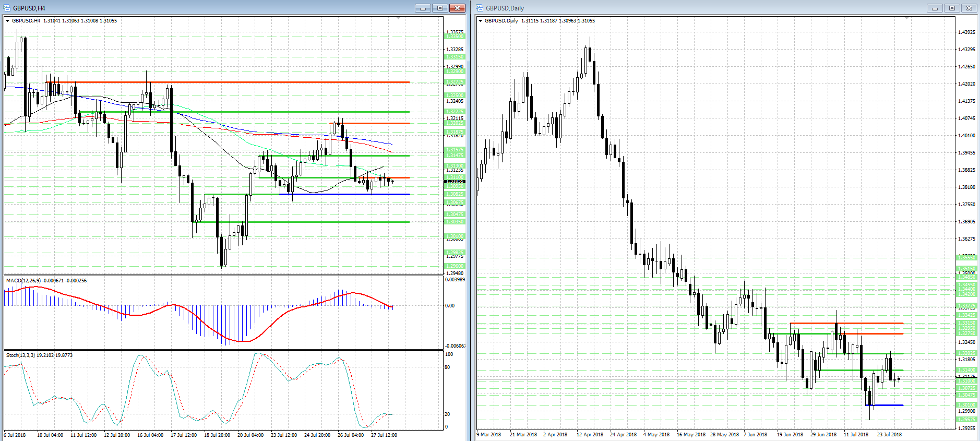Viewport: 980px width, 441px height.
Task: Click the chart shift marker on Daily chart
Action: coord(906,18)
